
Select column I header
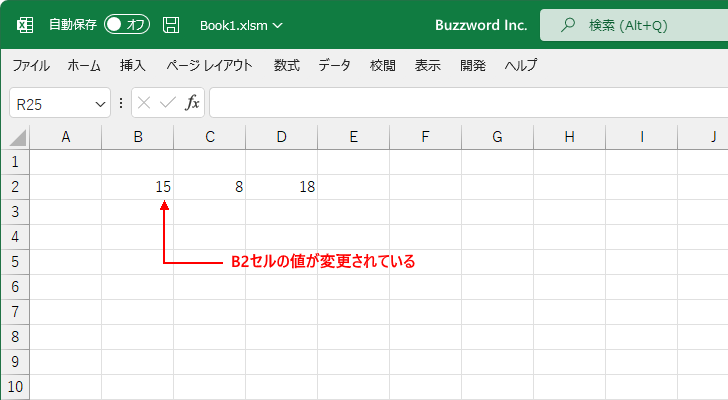tap(642, 137)
